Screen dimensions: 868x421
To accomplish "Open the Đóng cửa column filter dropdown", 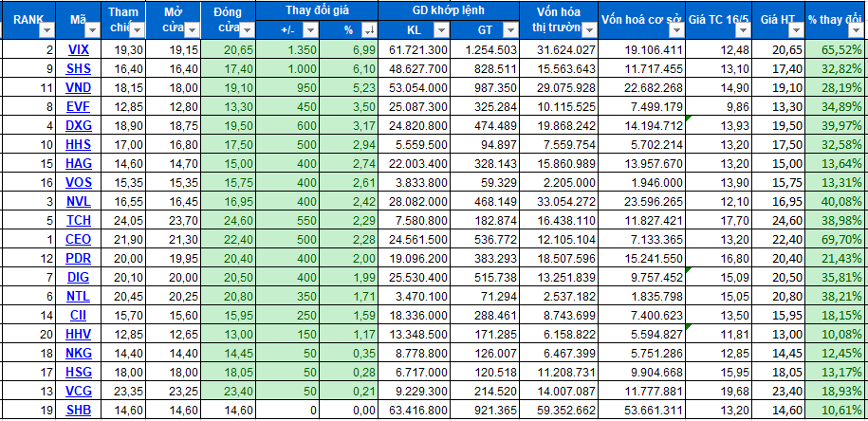I will tap(248, 30).
